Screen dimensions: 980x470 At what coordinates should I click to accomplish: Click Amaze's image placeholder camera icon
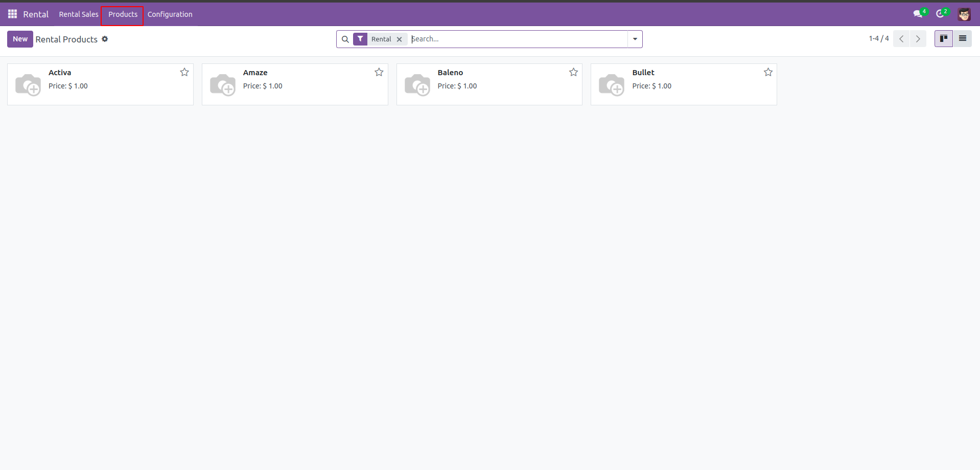[223, 84]
